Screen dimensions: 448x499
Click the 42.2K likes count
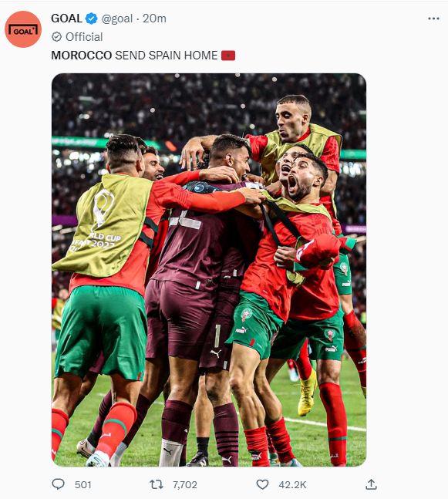click(x=292, y=484)
